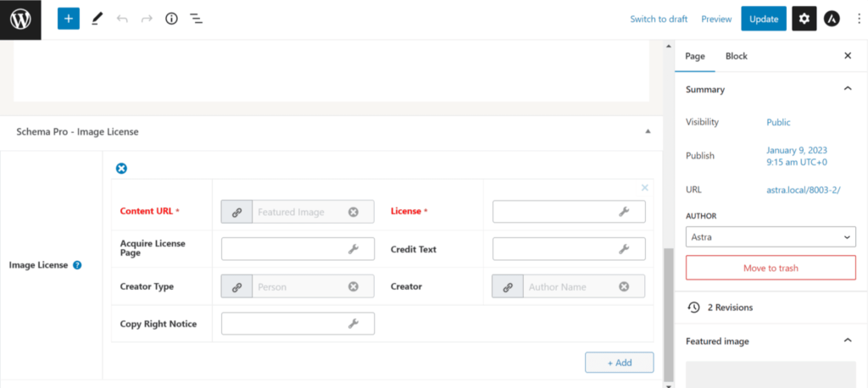Open the List View icon
868x388 pixels.
pos(196,19)
